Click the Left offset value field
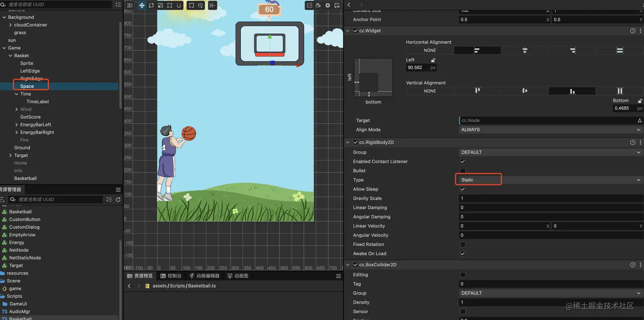 (x=421, y=67)
